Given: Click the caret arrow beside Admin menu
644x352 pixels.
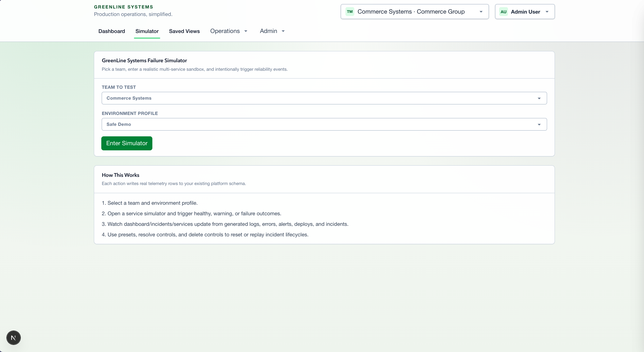Looking at the screenshot, I should pos(283,31).
